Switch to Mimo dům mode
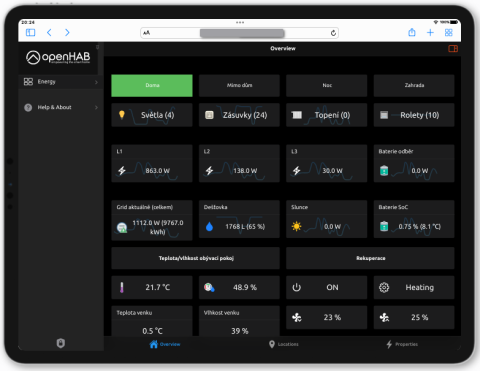480x371 pixels. pyautogui.click(x=239, y=86)
